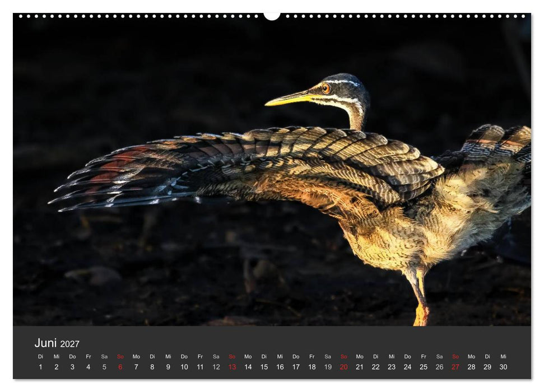
Task: Select date 22 under Di
Action: pos(376,367)
